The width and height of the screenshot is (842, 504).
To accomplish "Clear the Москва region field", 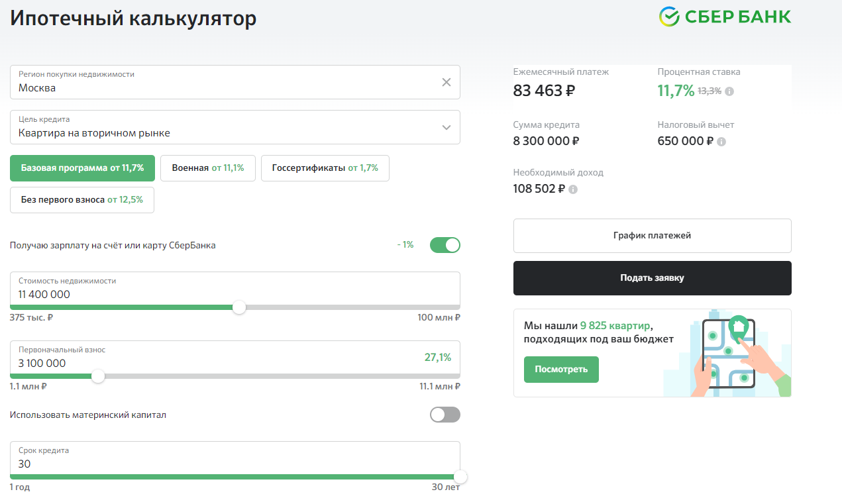I will point(447,82).
